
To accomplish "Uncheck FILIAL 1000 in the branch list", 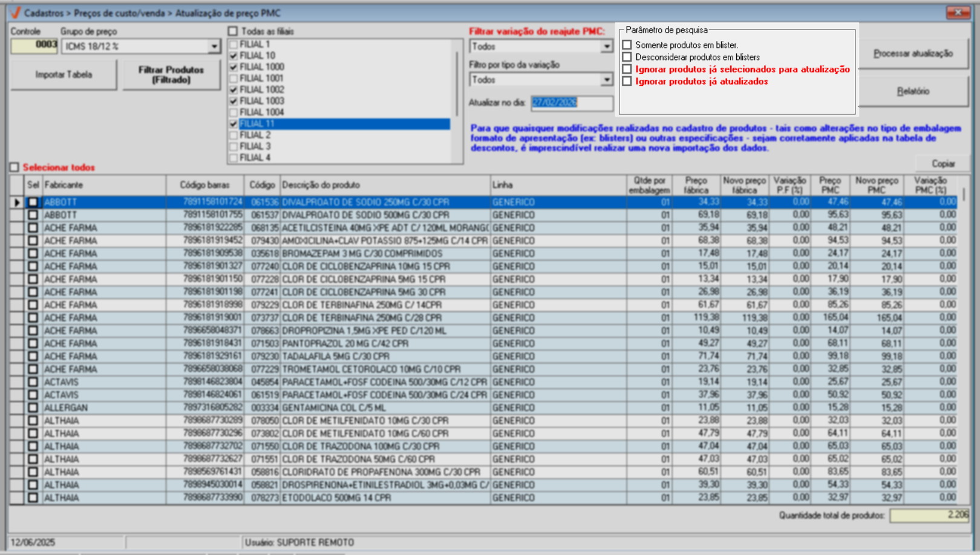I will click(234, 67).
